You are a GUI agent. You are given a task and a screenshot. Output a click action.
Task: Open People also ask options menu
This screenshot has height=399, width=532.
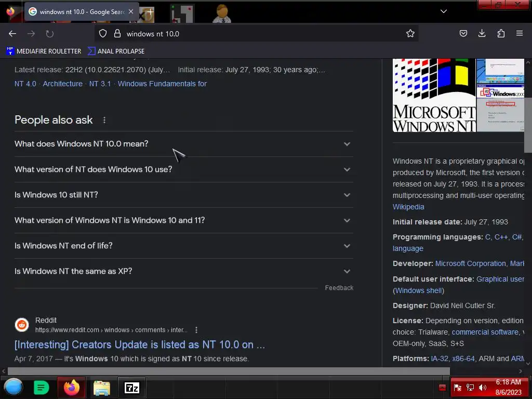[x=104, y=120]
